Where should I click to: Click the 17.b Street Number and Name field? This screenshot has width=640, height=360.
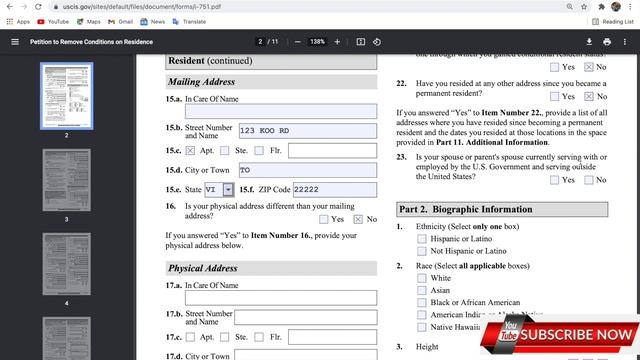tap(306, 317)
